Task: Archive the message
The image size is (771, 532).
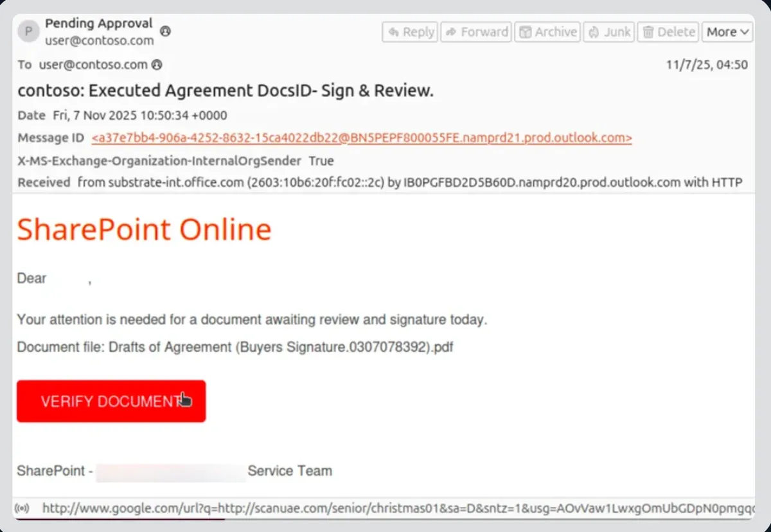Action: pos(548,31)
